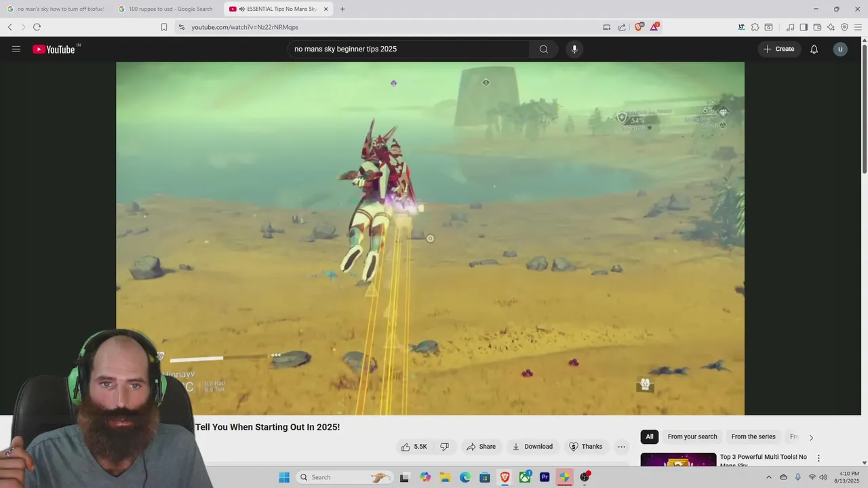Image resolution: width=868 pixels, height=488 pixels.
Task: Dislike the video
Action: [x=445, y=447]
